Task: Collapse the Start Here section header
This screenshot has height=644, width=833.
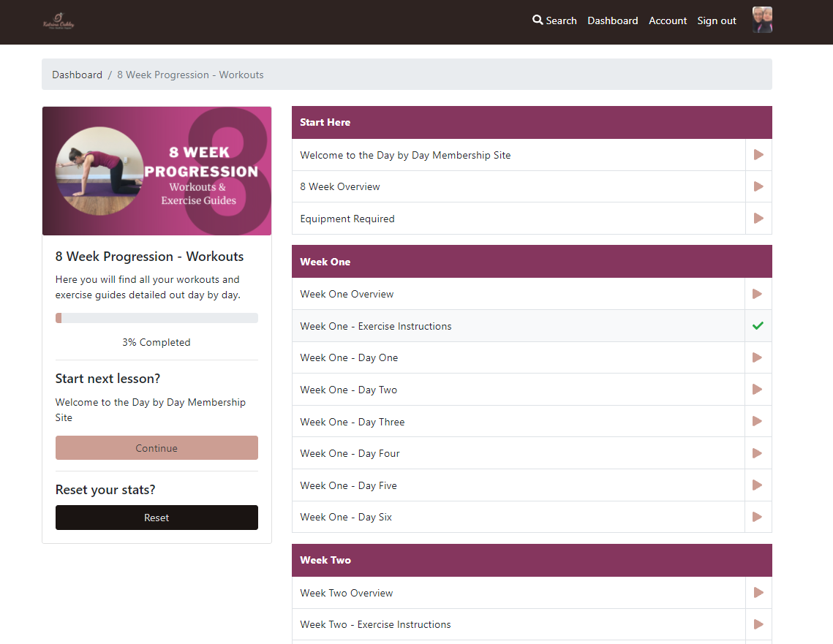Action: click(532, 122)
